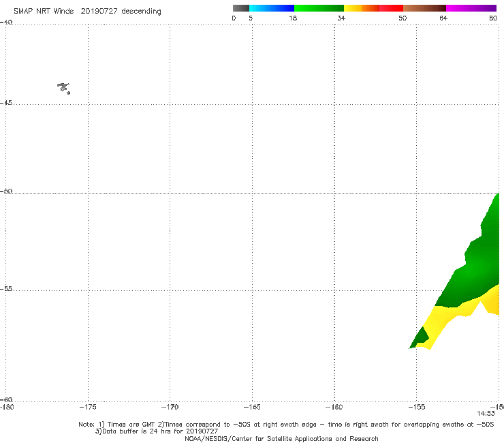Screen dimensions: 504x443
Task: Click the gray segment of the color bar
Action: point(241,8)
